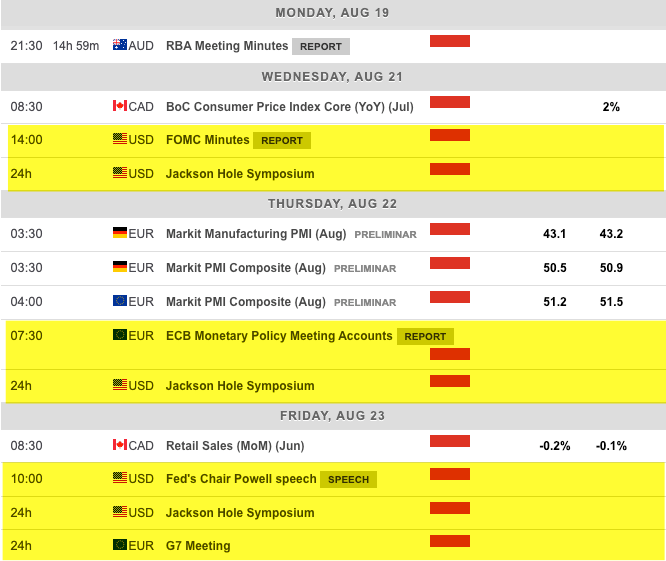Click EU flag in ECB Monetary Policy row
Image resolution: width=666 pixels, height=561 pixels.
tap(120, 336)
